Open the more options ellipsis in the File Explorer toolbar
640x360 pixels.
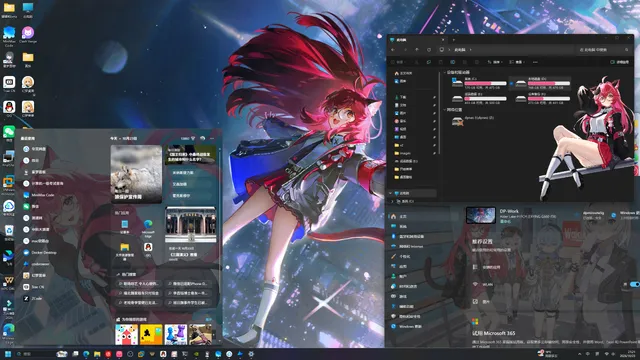[x=535, y=62]
